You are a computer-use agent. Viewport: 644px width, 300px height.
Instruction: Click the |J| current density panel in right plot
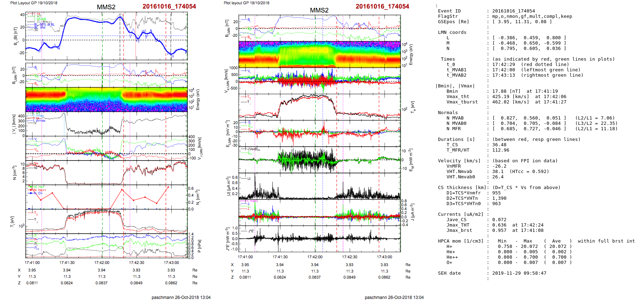[320, 186]
